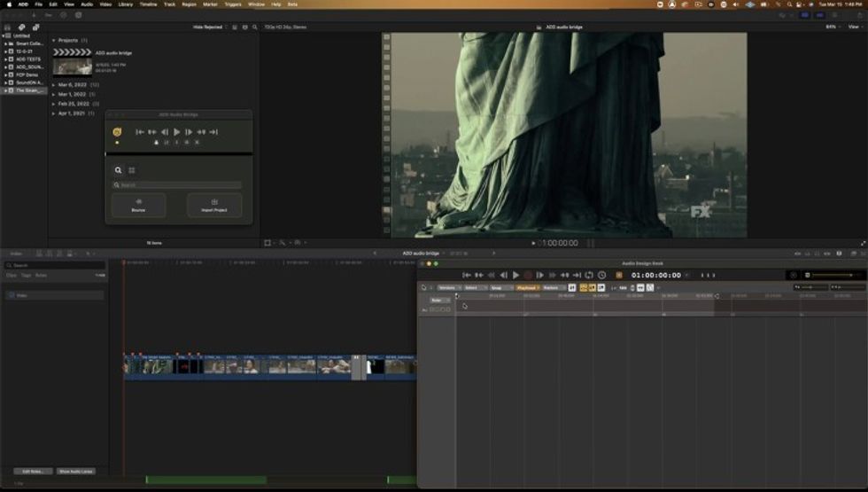Fast forward in ADD Audio Bridge transport
The height and width of the screenshot is (492, 868).
click(x=201, y=132)
